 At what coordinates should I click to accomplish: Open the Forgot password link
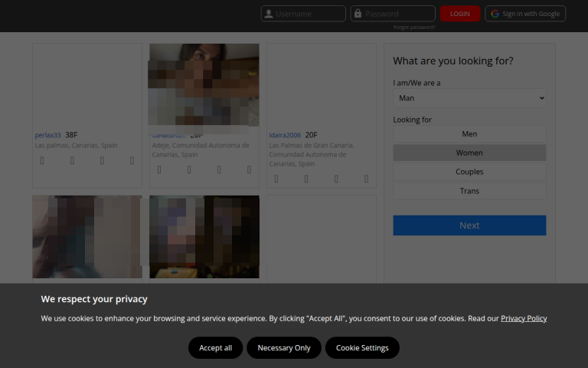click(x=414, y=28)
